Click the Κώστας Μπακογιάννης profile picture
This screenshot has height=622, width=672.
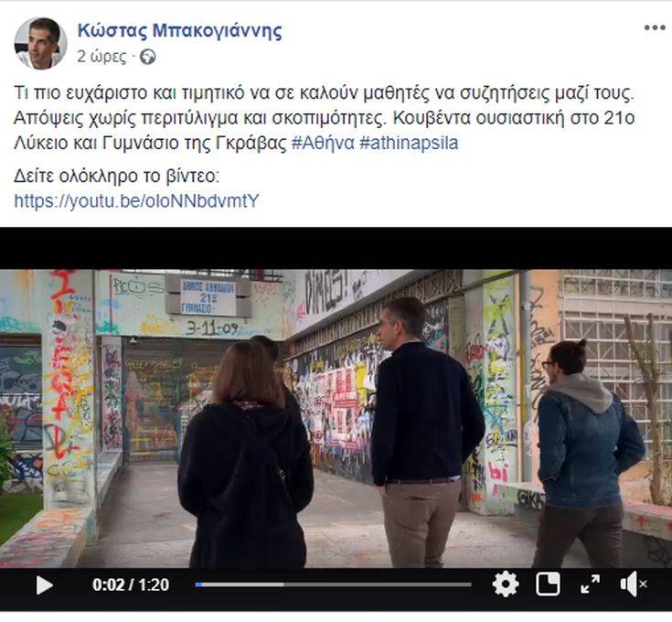coord(41,43)
